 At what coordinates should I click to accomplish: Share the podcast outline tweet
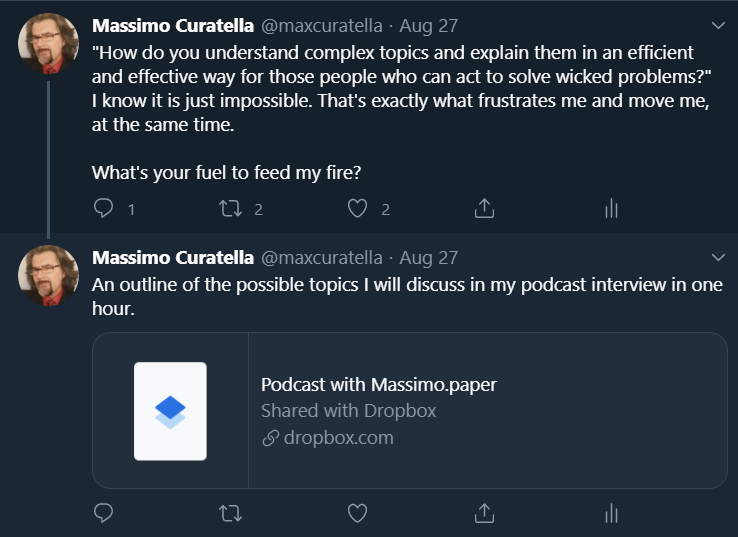[x=484, y=513]
